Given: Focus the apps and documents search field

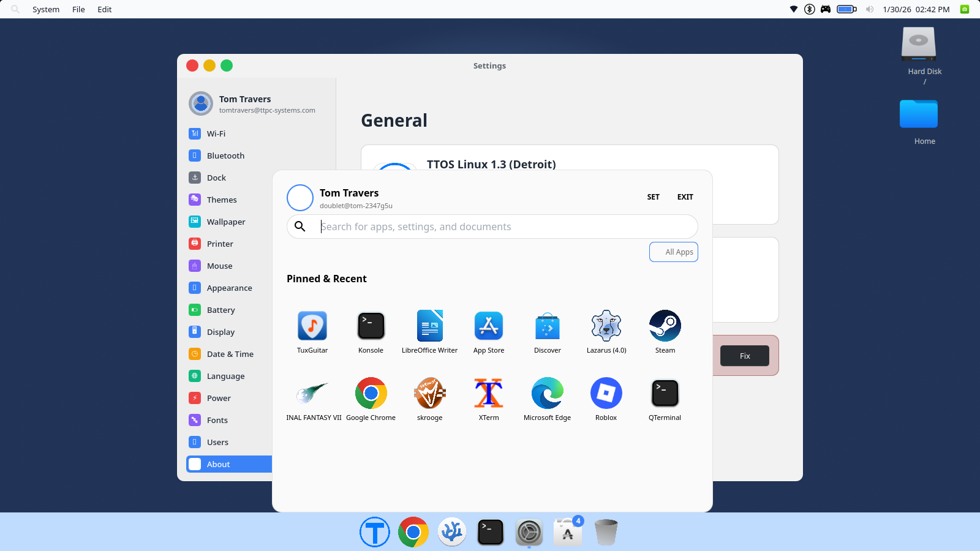Looking at the screenshot, I should (x=492, y=227).
